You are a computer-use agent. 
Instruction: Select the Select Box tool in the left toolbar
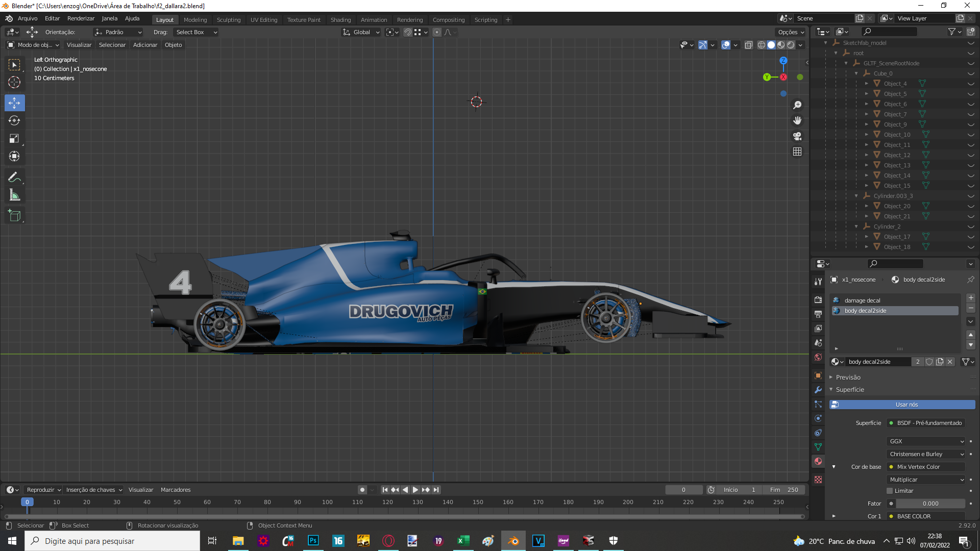(x=14, y=65)
